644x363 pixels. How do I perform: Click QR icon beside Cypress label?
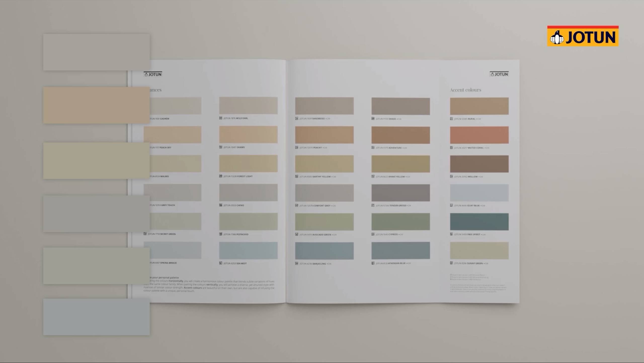click(x=373, y=234)
